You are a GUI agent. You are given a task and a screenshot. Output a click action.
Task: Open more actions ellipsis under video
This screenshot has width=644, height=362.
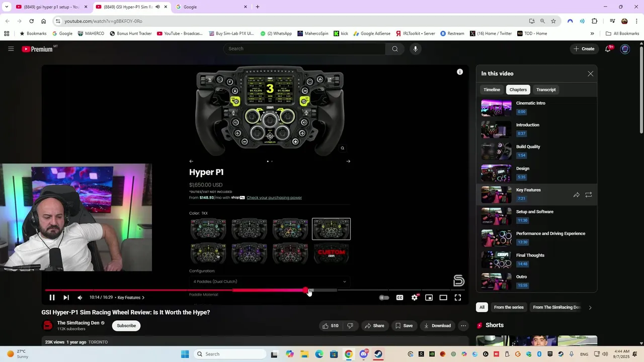463,326
